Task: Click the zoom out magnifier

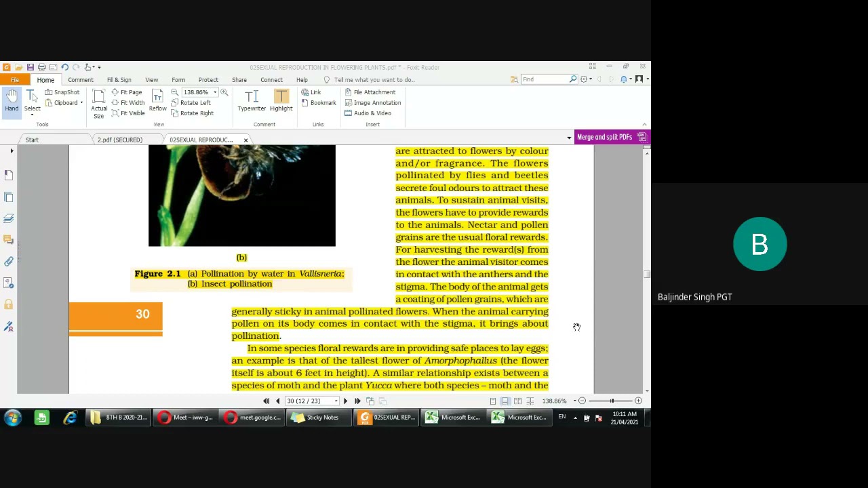Action: [x=174, y=92]
